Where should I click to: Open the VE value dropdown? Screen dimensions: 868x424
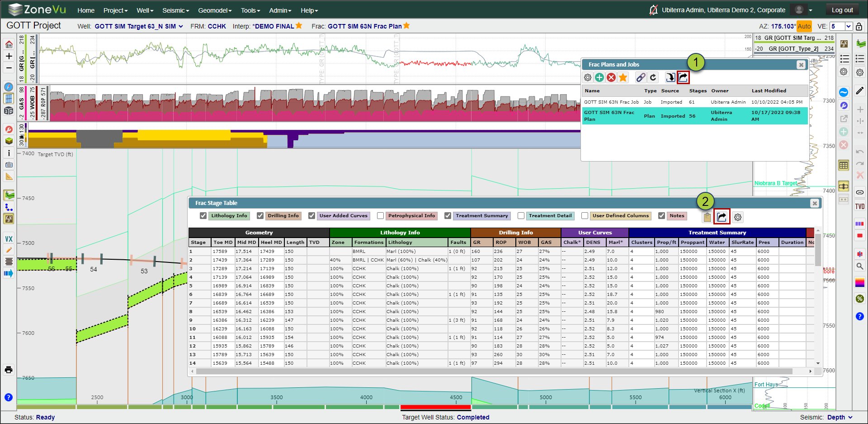pyautogui.click(x=849, y=26)
